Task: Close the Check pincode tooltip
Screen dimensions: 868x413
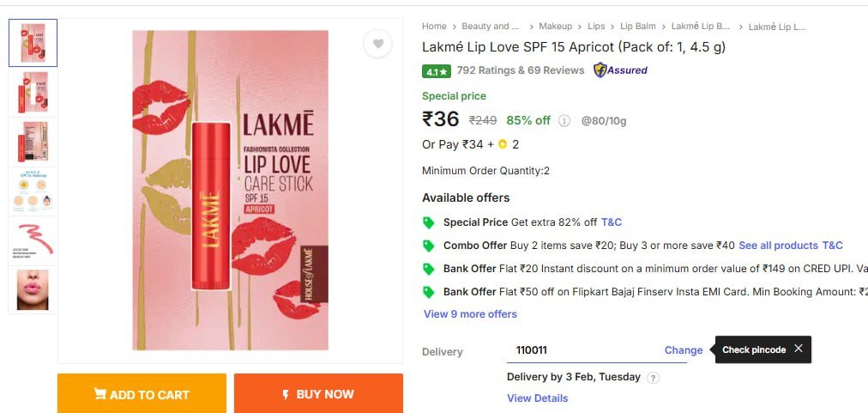Action: [x=799, y=349]
